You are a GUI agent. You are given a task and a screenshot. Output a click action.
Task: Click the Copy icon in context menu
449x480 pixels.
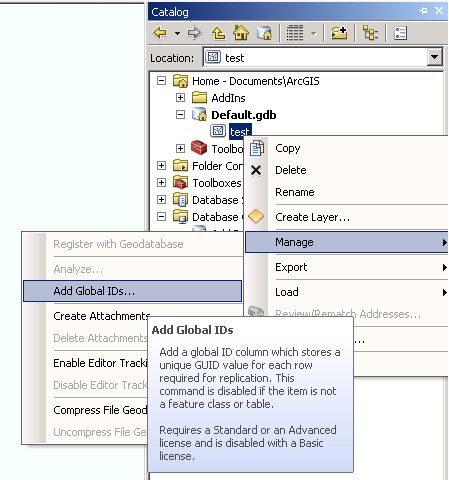click(257, 148)
